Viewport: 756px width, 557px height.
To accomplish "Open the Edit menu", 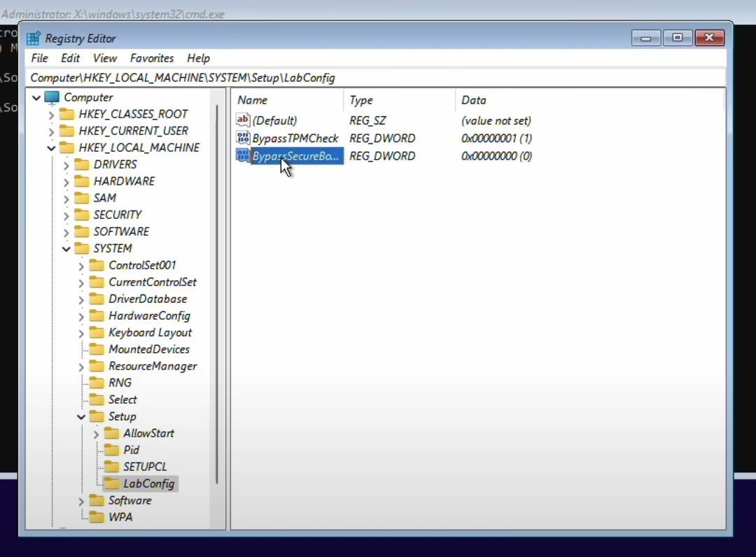I will pos(70,58).
